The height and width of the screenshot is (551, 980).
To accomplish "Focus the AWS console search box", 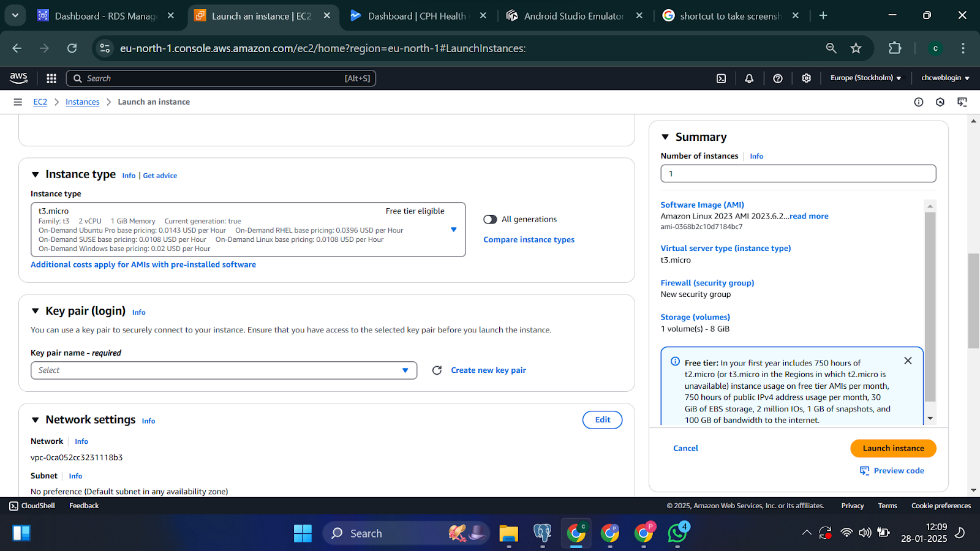I will pos(221,78).
